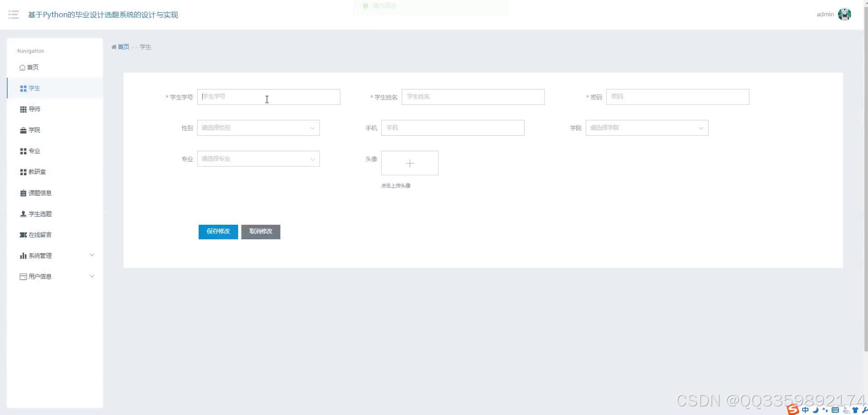Open the 导师 sidebar menu item
This screenshot has height=415, width=868.
pyautogui.click(x=55, y=109)
